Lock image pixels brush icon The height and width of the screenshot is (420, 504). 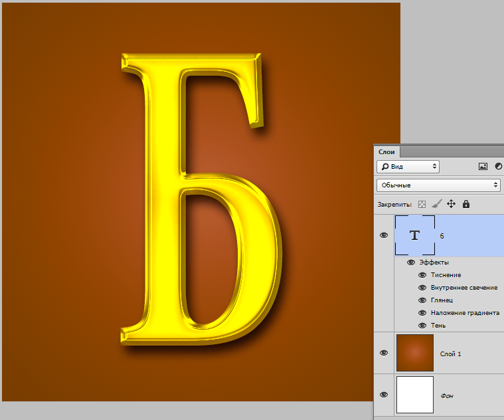pos(436,204)
